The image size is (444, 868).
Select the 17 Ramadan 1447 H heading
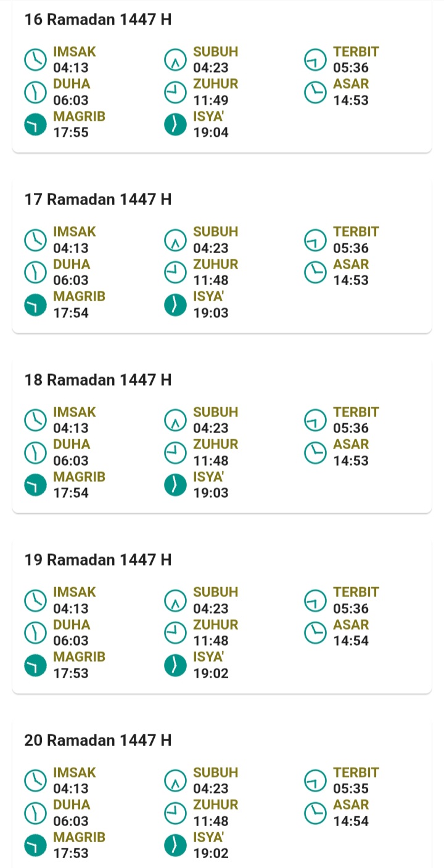tap(98, 200)
